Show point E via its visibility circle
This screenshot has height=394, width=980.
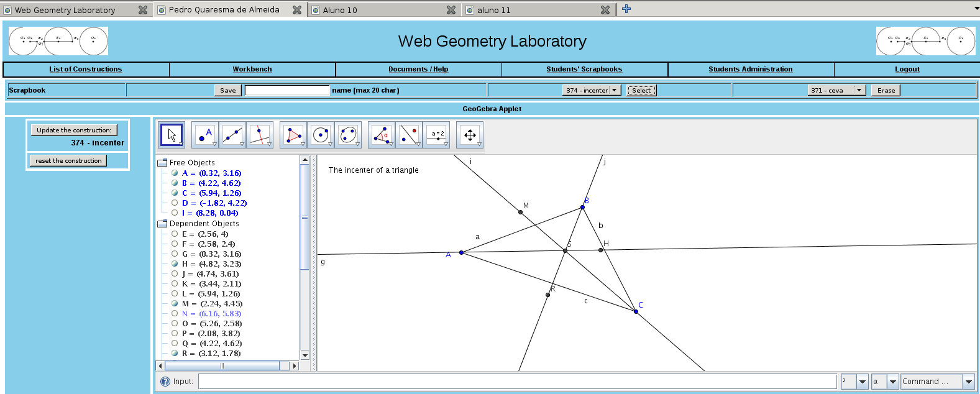point(175,234)
